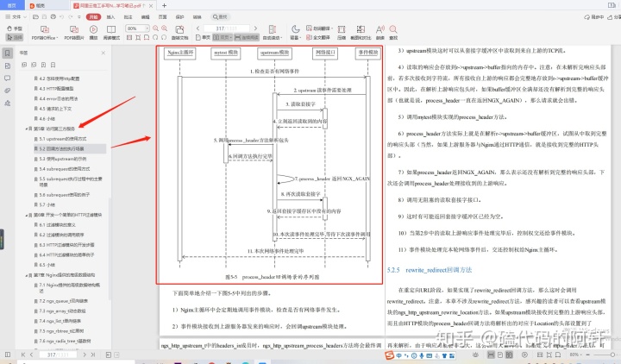The width and height of the screenshot is (621, 364).
Task: Switch to 首页 home tab
Action: pyautogui.click(x=12, y=5)
